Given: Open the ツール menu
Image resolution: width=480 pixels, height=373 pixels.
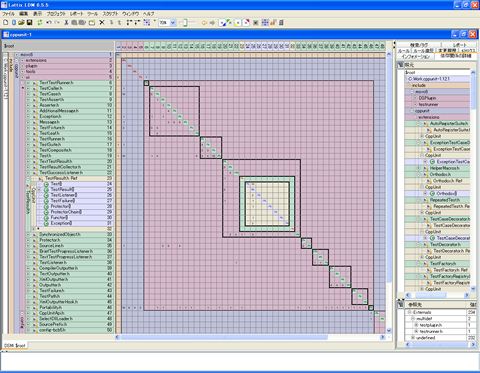Looking at the screenshot, I should (x=92, y=14).
